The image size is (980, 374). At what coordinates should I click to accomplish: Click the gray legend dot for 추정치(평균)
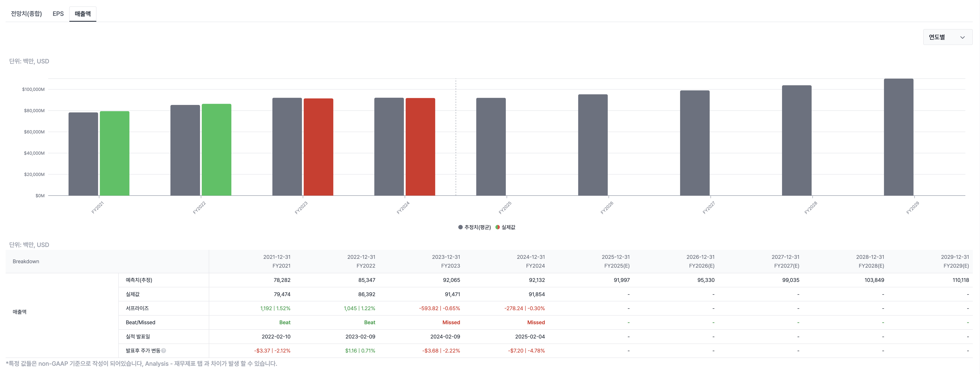(x=460, y=227)
